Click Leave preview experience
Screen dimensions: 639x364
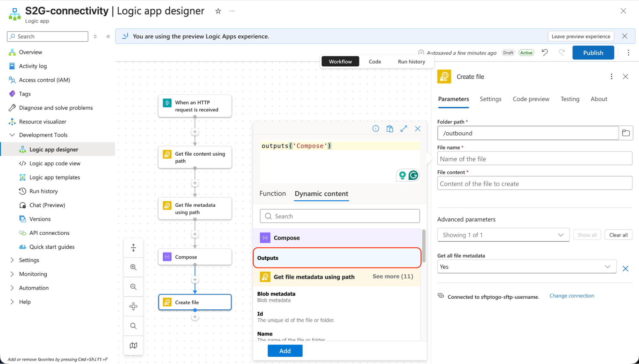click(x=581, y=36)
